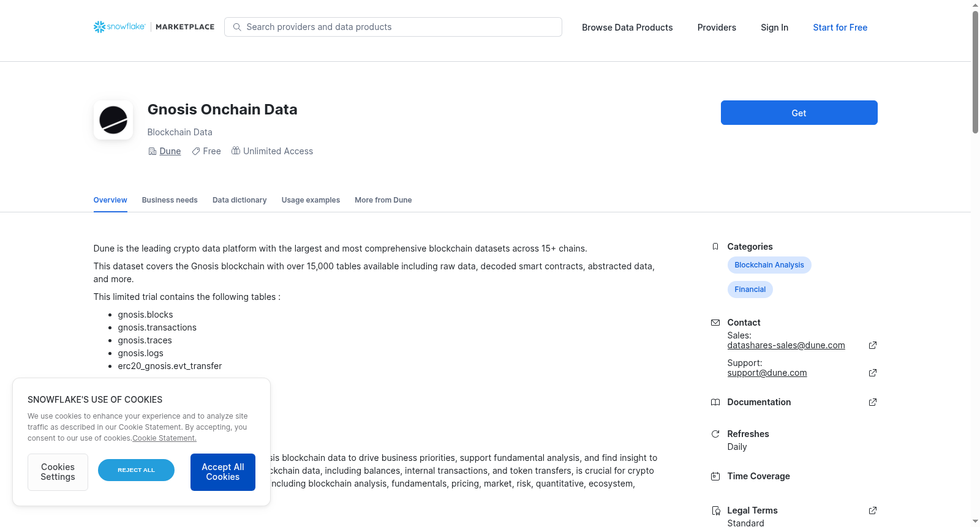
Task: Click the gnosis.blocks list item
Action: [x=145, y=315]
